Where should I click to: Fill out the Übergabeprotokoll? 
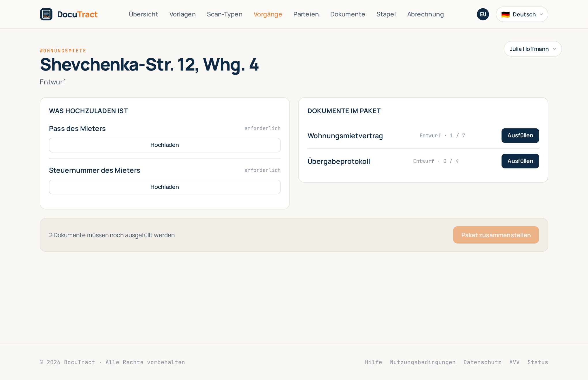(520, 161)
